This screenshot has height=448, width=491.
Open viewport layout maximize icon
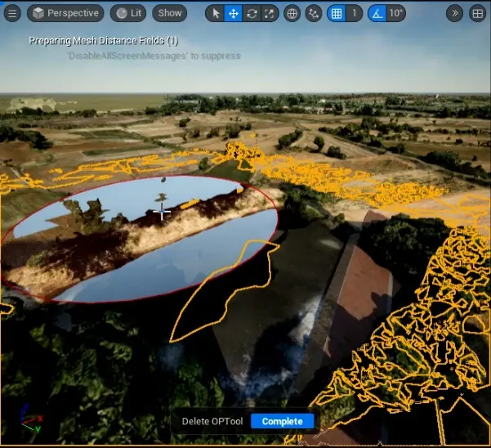477,13
